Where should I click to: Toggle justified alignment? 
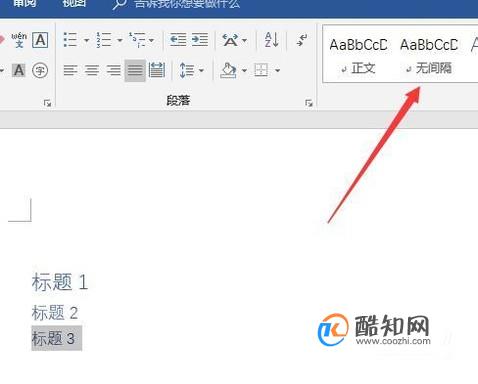coord(135,70)
